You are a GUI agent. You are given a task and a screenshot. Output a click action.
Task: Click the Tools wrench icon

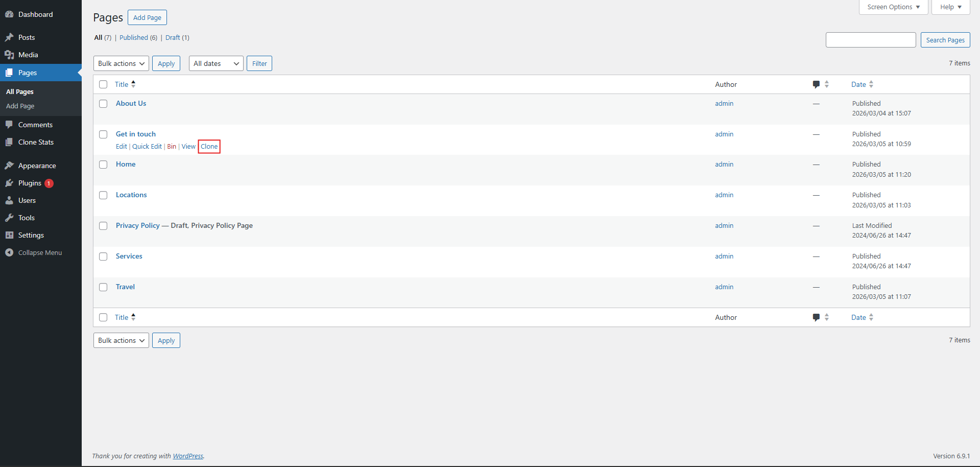coord(9,218)
